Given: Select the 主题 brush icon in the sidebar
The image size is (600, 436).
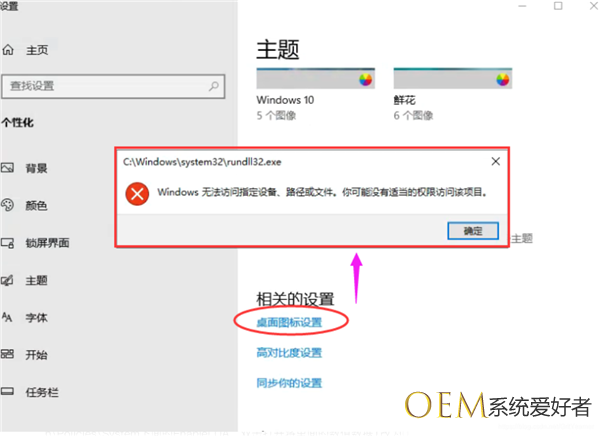Looking at the screenshot, I should pos(7,280).
